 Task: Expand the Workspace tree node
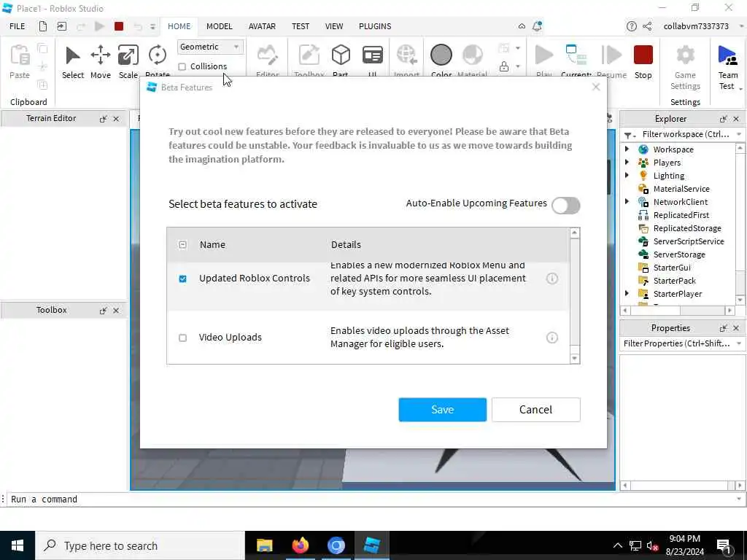coord(627,149)
